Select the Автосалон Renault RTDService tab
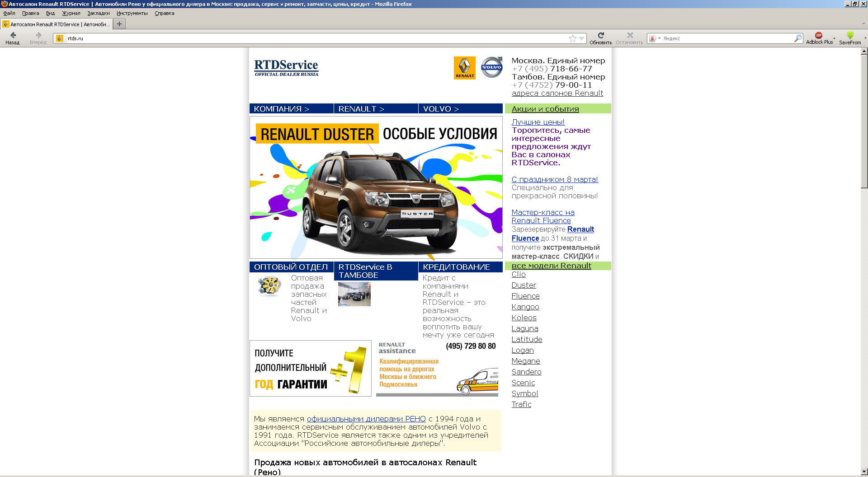The width and height of the screenshot is (868, 477). coord(57,24)
